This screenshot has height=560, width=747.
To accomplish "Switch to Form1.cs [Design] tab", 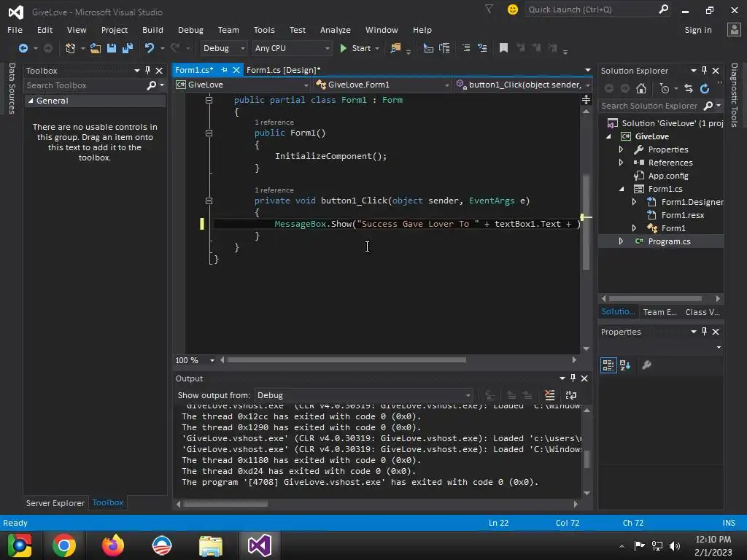I will [284, 70].
